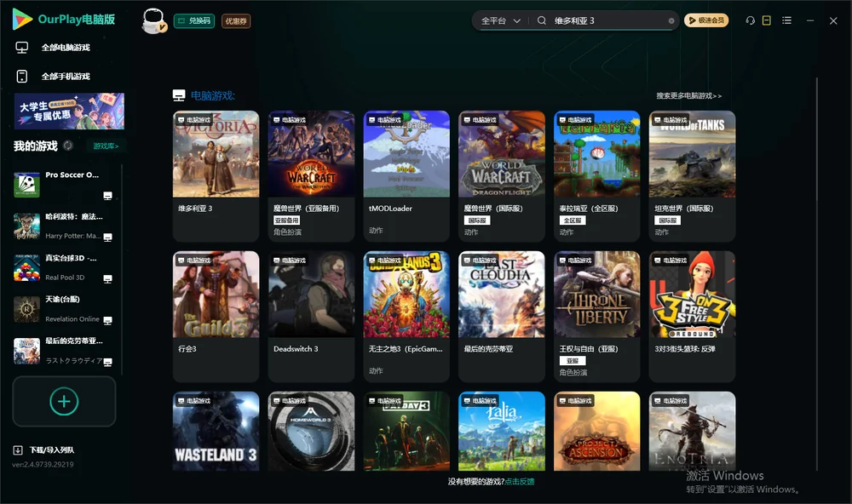
Task: Click the PC badge icon on Real Pool 3D row
Action: (107, 278)
